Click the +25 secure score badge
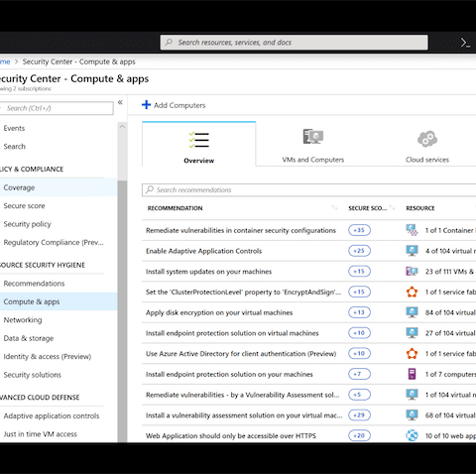The height and width of the screenshot is (474, 476). pyautogui.click(x=359, y=251)
